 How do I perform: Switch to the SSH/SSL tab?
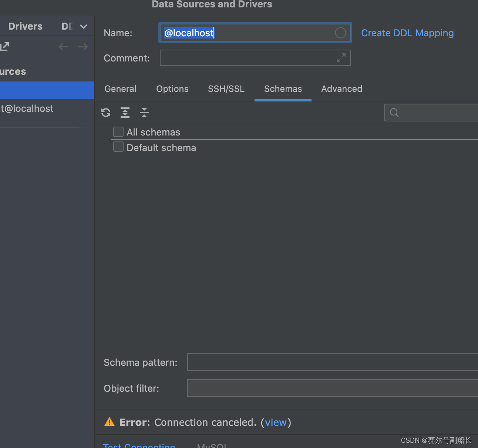pyautogui.click(x=226, y=89)
